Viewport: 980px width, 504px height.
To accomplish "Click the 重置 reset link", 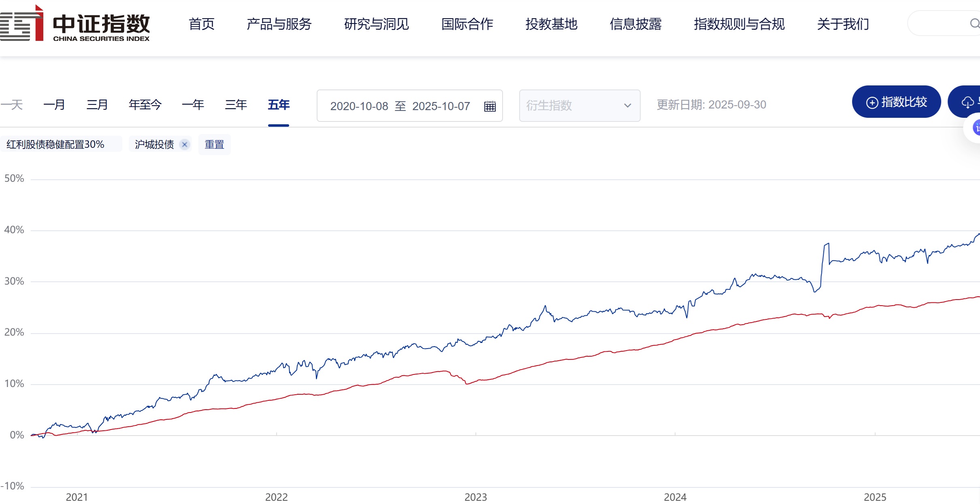I will coord(214,145).
